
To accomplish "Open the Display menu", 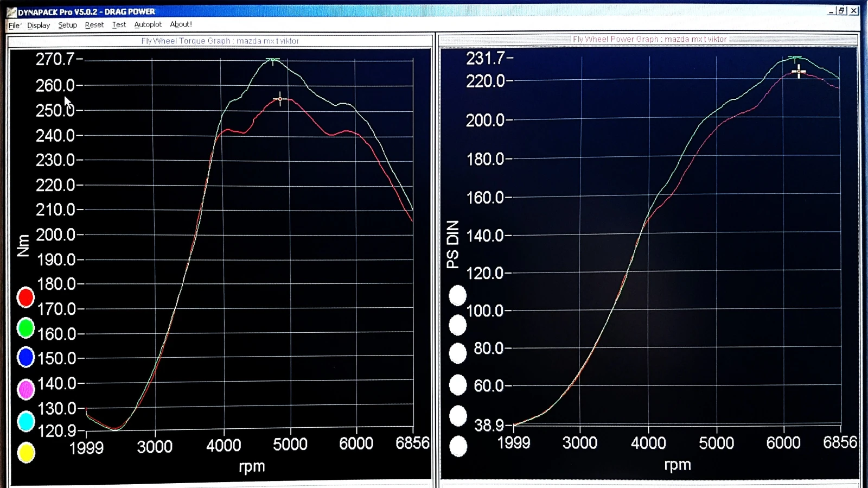I will tap(39, 26).
